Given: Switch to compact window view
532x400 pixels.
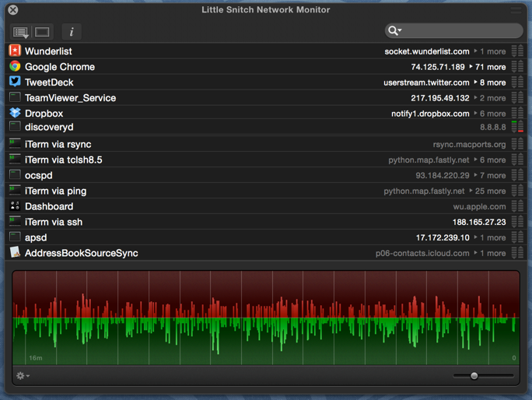Looking at the screenshot, I should click(x=42, y=32).
